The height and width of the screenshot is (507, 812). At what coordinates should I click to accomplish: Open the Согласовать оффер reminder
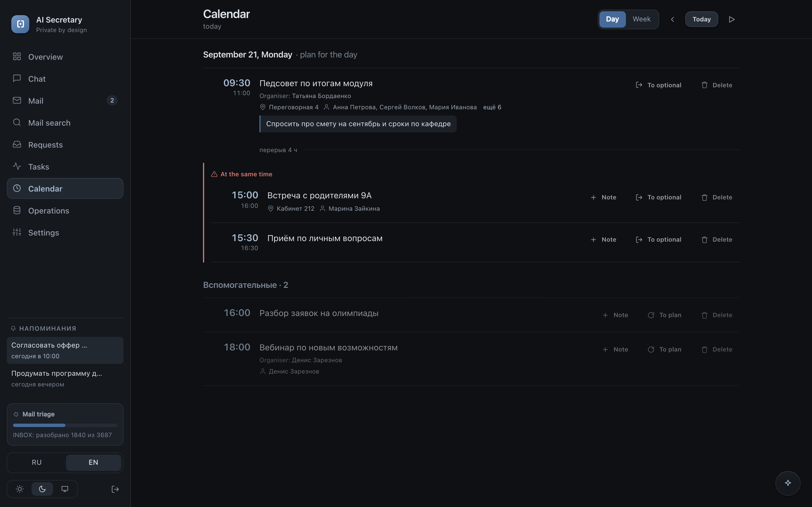65,350
